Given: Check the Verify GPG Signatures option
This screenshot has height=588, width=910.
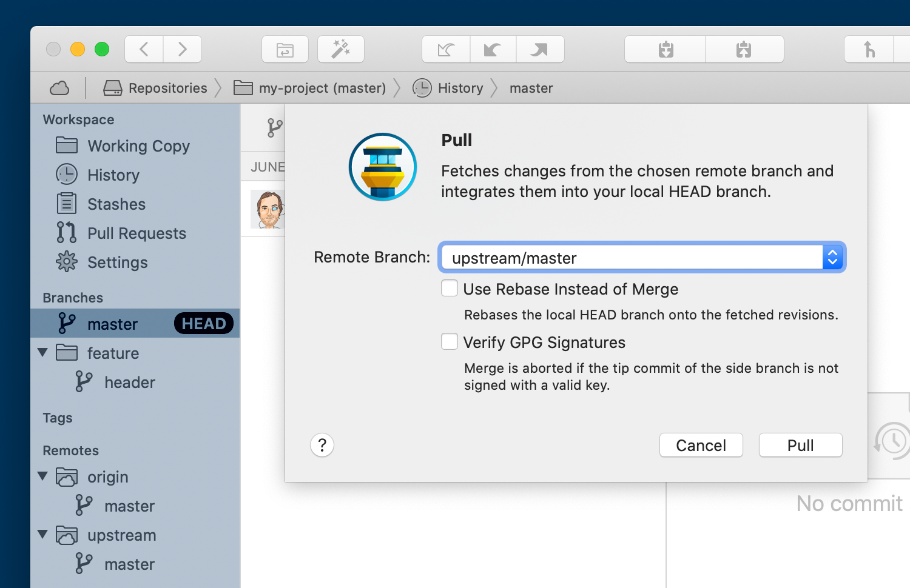Looking at the screenshot, I should [450, 342].
